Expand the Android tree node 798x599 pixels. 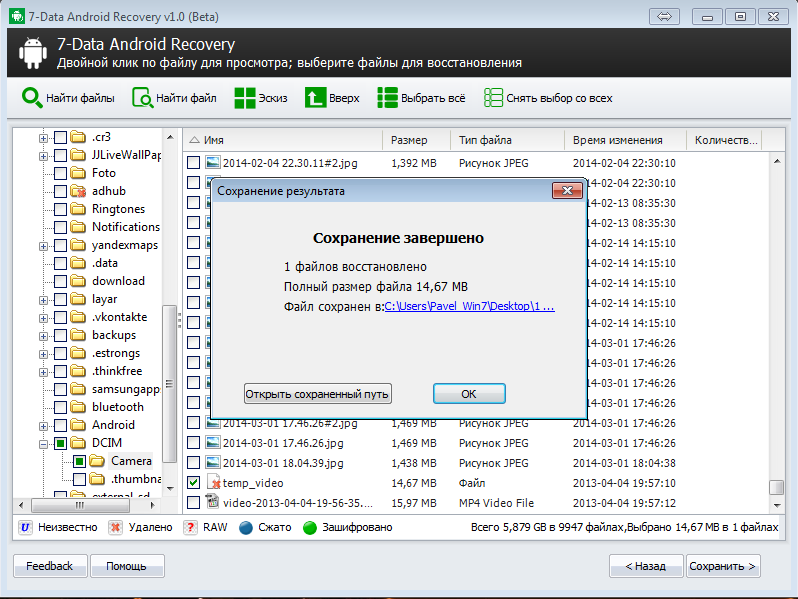click(x=43, y=426)
